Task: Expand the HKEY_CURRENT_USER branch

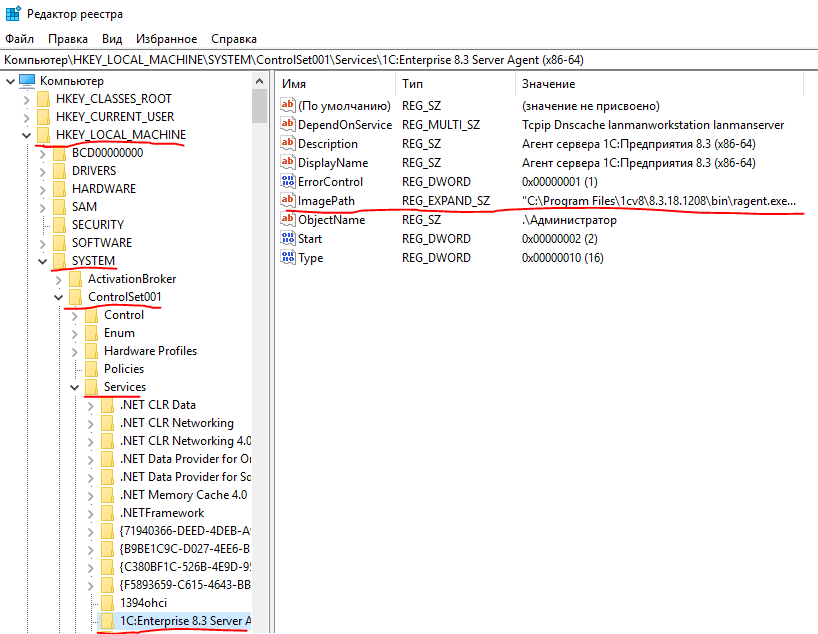Action: click(26, 117)
